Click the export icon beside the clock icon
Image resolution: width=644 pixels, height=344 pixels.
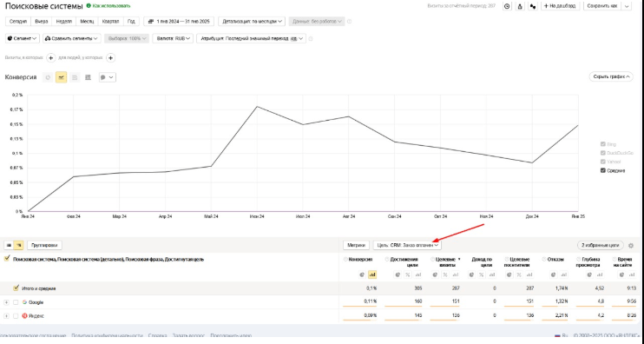tap(520, 6)
